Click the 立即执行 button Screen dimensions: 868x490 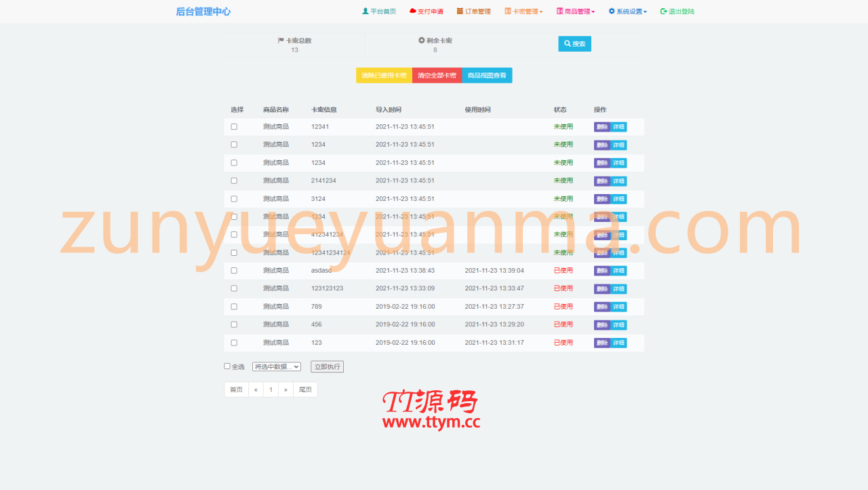click(328, 366)
